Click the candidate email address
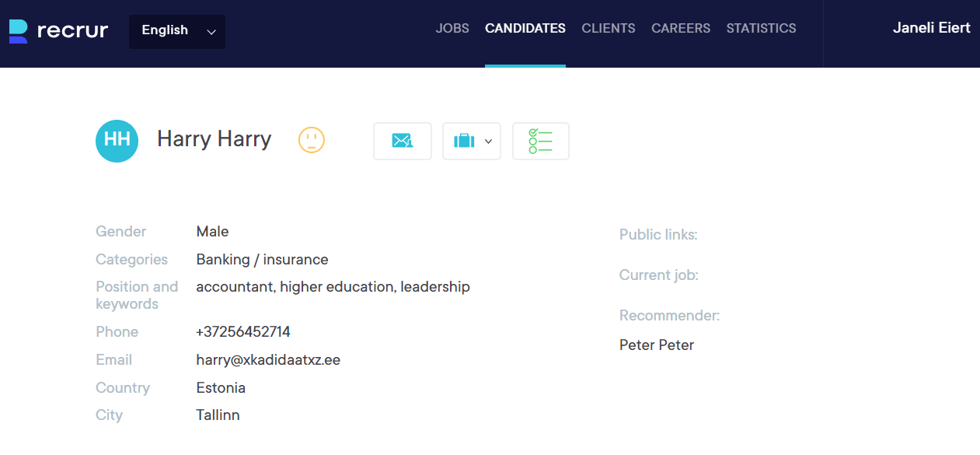 point(268,360)
